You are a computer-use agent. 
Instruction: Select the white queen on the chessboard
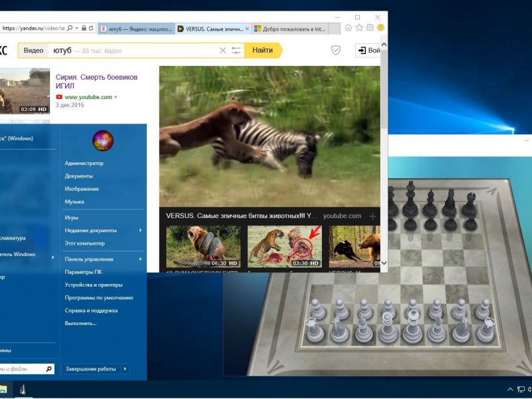tap(388, 327)
